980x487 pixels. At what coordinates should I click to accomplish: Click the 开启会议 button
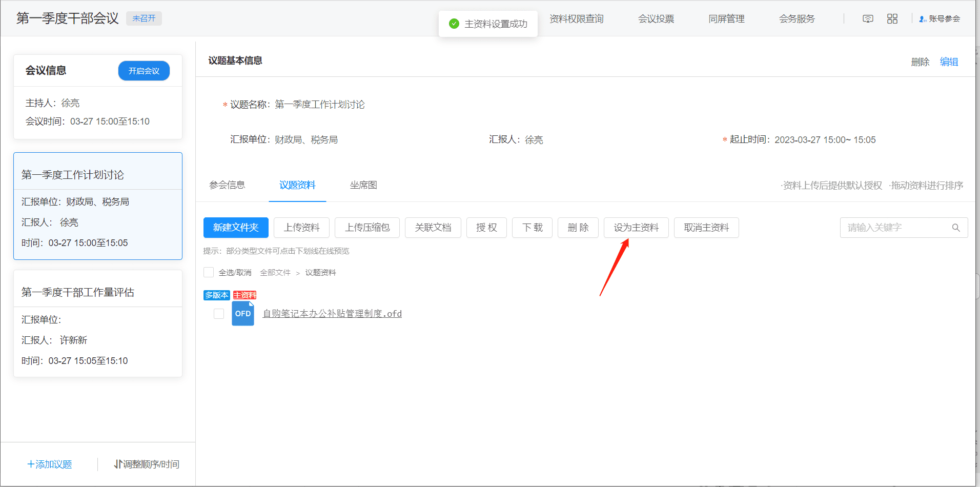[x=144, y=71]
